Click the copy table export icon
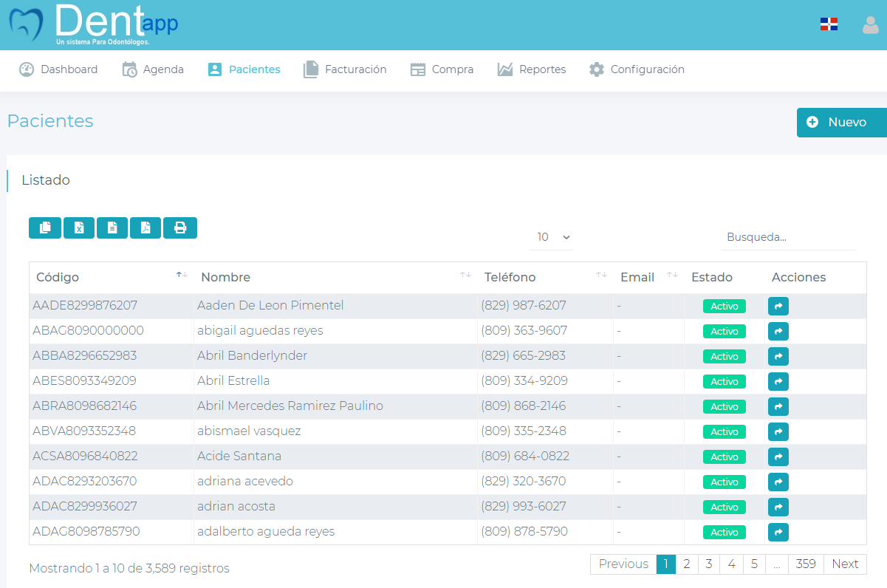The height and width of the screenshot is (588, 887). (45, 228)
